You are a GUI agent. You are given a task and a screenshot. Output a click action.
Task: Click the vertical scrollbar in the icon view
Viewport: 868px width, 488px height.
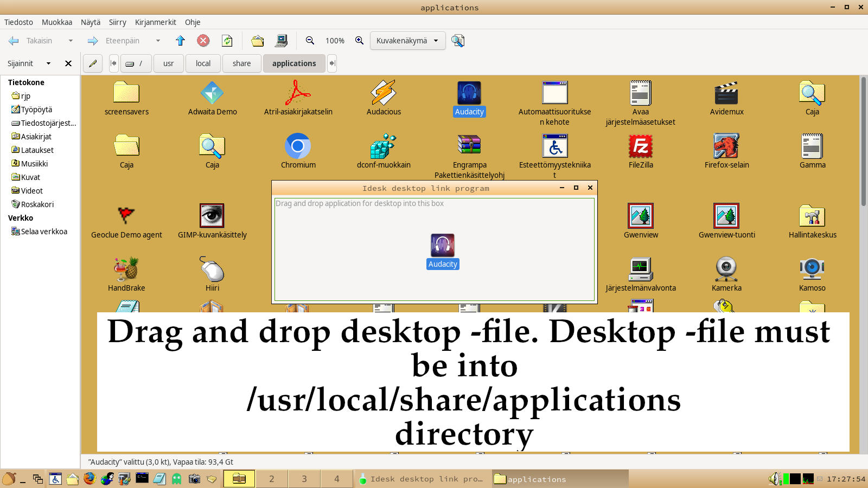point(863,141)
